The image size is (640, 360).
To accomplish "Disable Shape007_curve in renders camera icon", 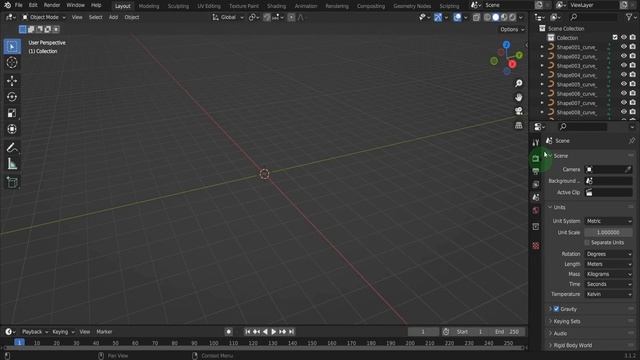I will pos(632,102).
